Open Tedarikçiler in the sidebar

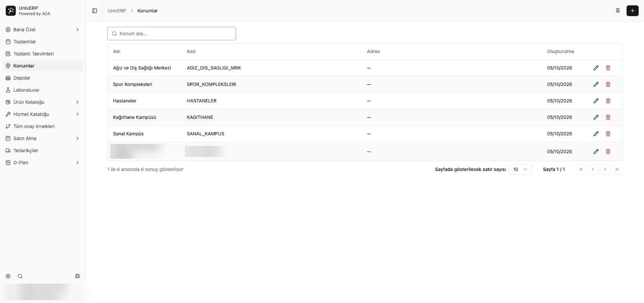tap(43, 150)
